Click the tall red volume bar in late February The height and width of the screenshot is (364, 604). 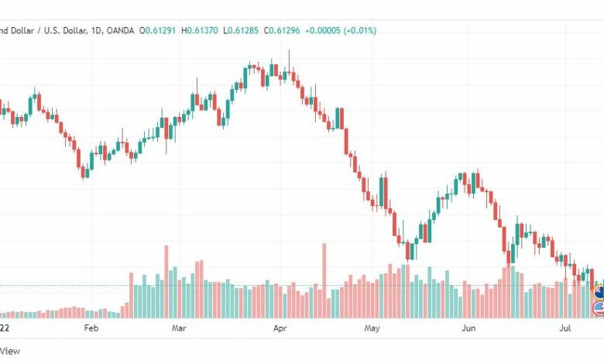[x=166, y=282]
